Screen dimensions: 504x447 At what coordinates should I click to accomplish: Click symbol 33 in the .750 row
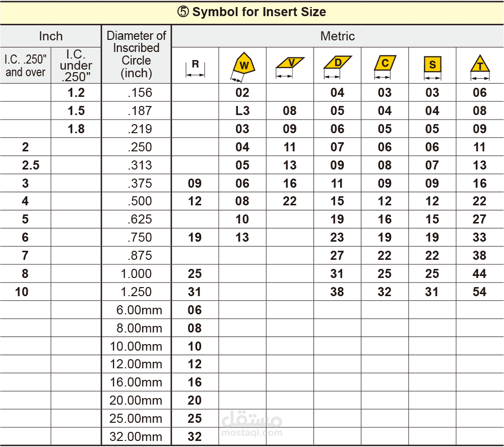coord(480,238)
